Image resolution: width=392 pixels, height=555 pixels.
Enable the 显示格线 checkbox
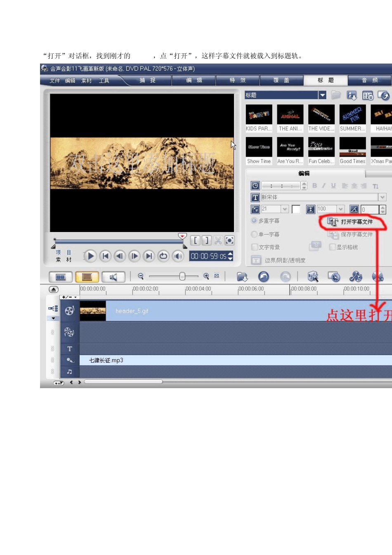pyautogui.click(x=333, y=247)
